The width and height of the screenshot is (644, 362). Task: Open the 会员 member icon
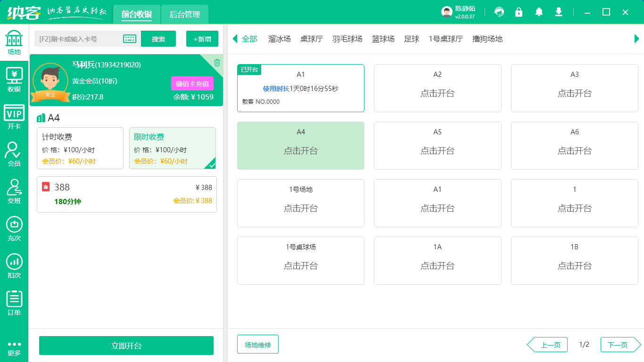(x=14, y=154)
